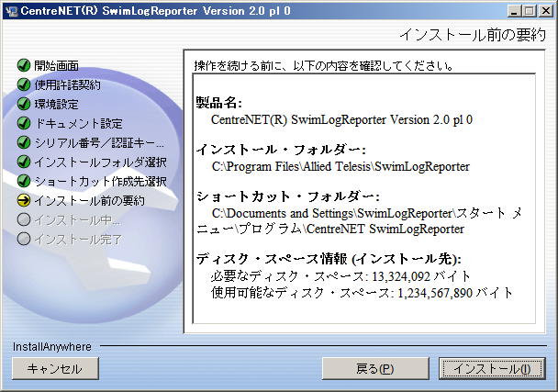Click the product name CentreNET(R) SwimLogReporter line
The height and width of the screenshot is (392, 558).
pos(341,119)
